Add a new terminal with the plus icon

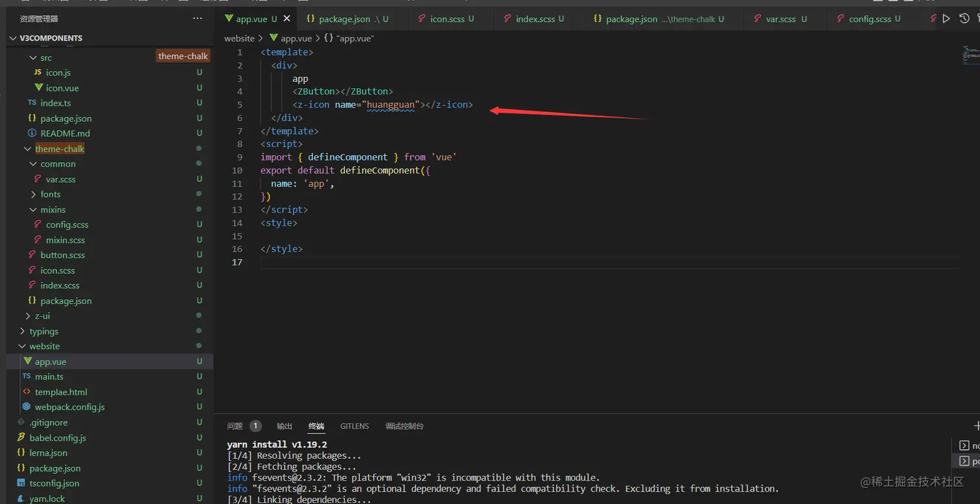pos(977,426)
